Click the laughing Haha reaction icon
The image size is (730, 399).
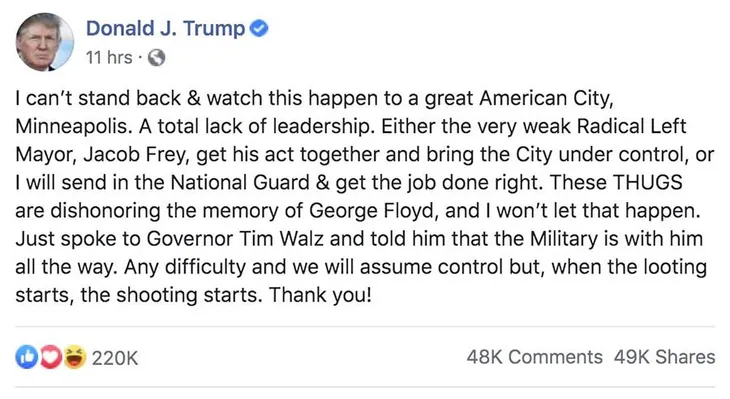pos(75,358)
